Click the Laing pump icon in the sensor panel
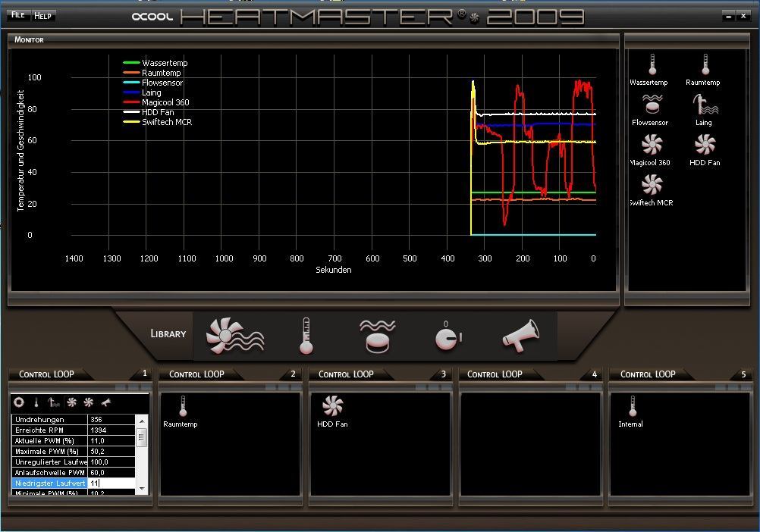760x532 pixels. [x=705, y=104]
